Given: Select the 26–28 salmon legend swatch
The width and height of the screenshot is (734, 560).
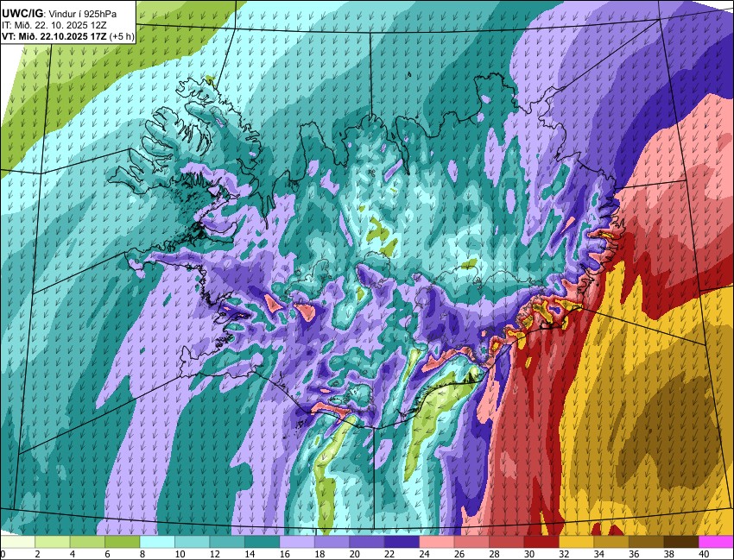Looking at the screenshot, I should pyautogui.click(x=471, y=542).
